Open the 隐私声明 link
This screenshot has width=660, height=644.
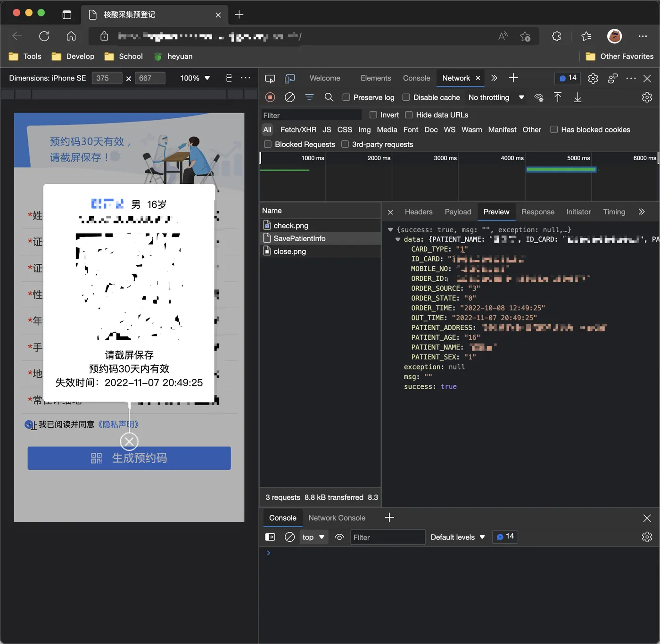click(x=118, y=424)
